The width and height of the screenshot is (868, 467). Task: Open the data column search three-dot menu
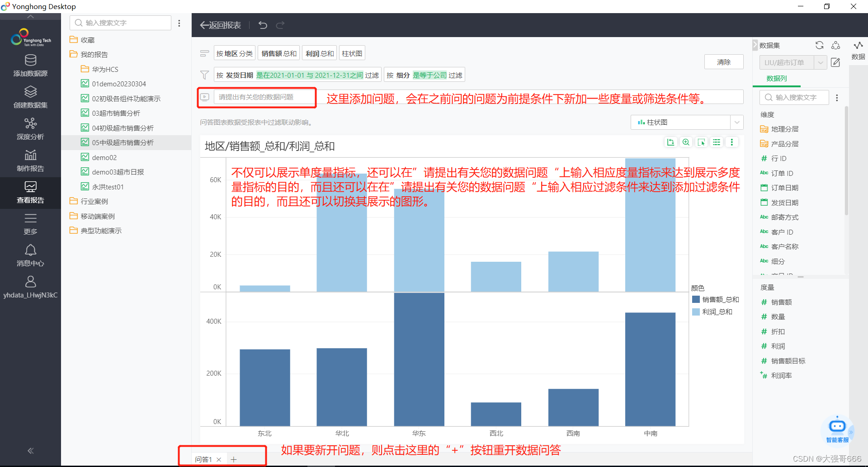click(837, 98)
